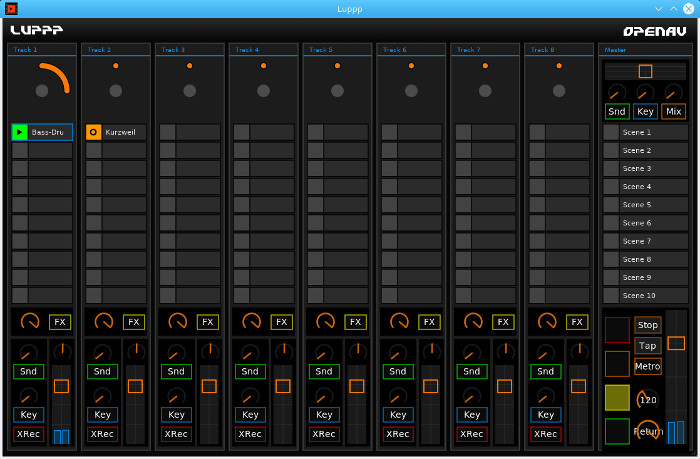Launch Scene 5 using its square button

611,205
